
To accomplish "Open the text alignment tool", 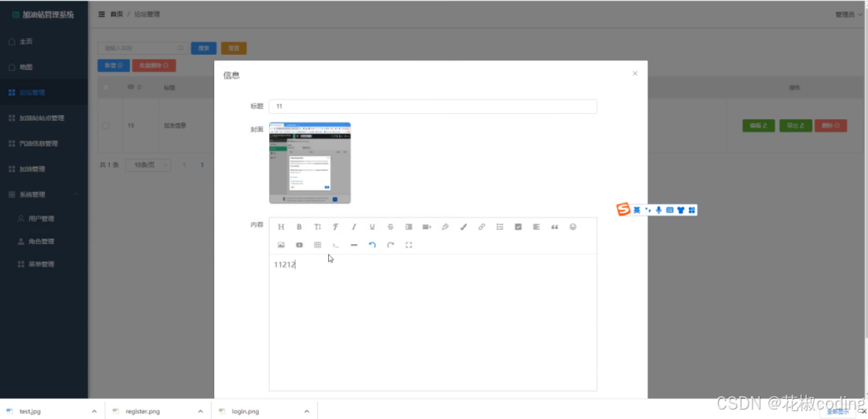I will pyautogui.click(x=536, y=227).
